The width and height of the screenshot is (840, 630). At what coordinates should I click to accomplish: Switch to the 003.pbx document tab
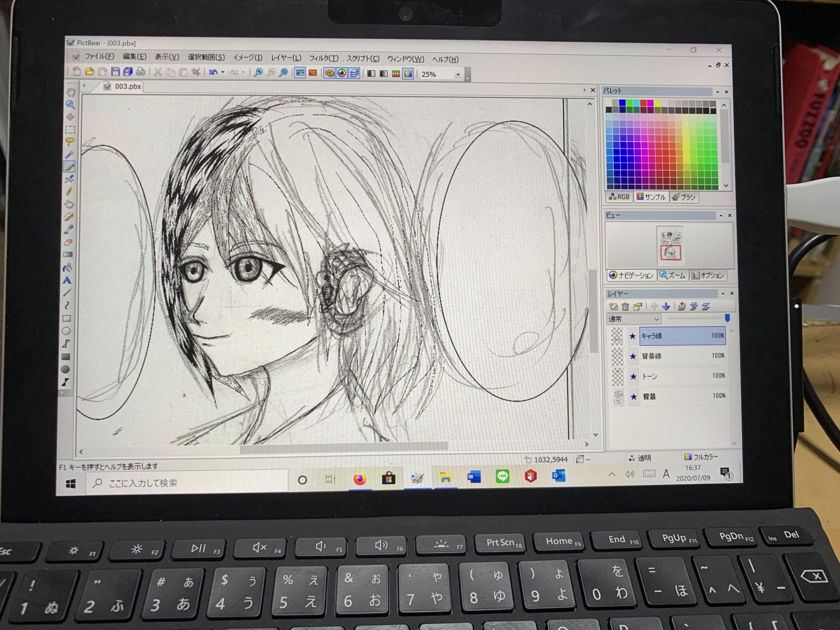(123, 86)
